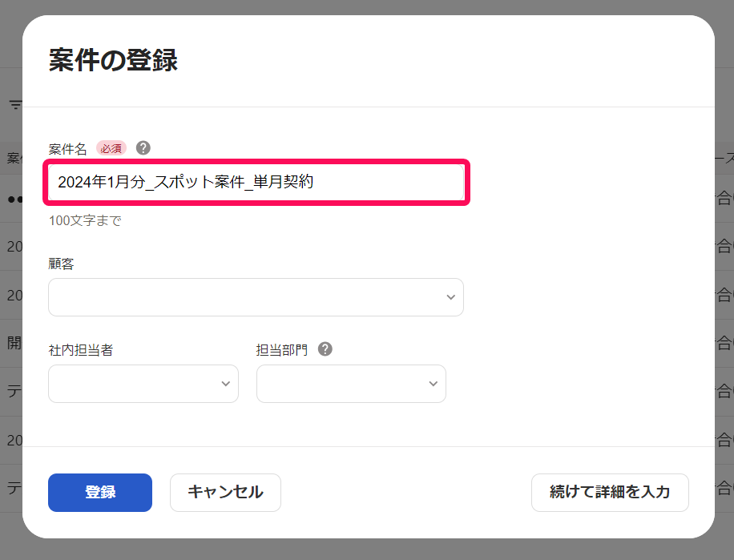Click the help icon beside 担当部門
The height and width of the screenshot is (560, 734).
click(325, 349)
